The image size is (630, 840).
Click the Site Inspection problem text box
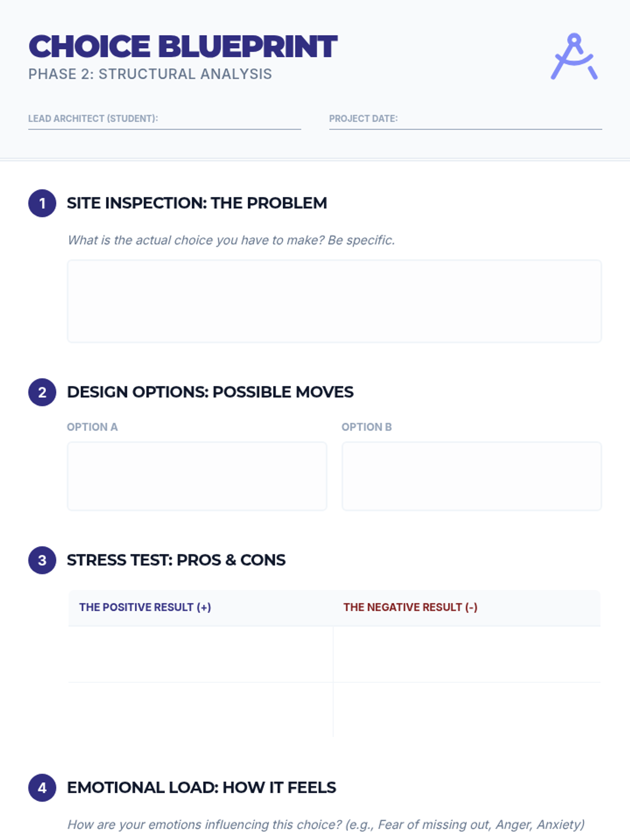334,301
